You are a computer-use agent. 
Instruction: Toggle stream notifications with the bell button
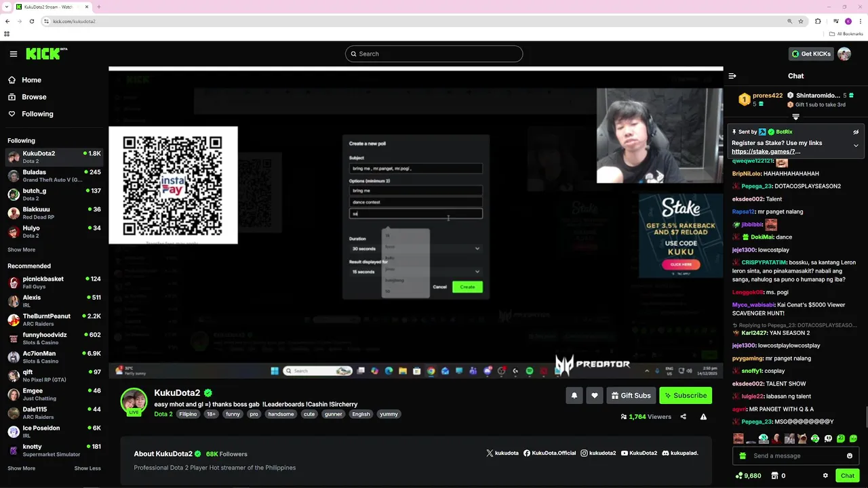coord(574,395)
